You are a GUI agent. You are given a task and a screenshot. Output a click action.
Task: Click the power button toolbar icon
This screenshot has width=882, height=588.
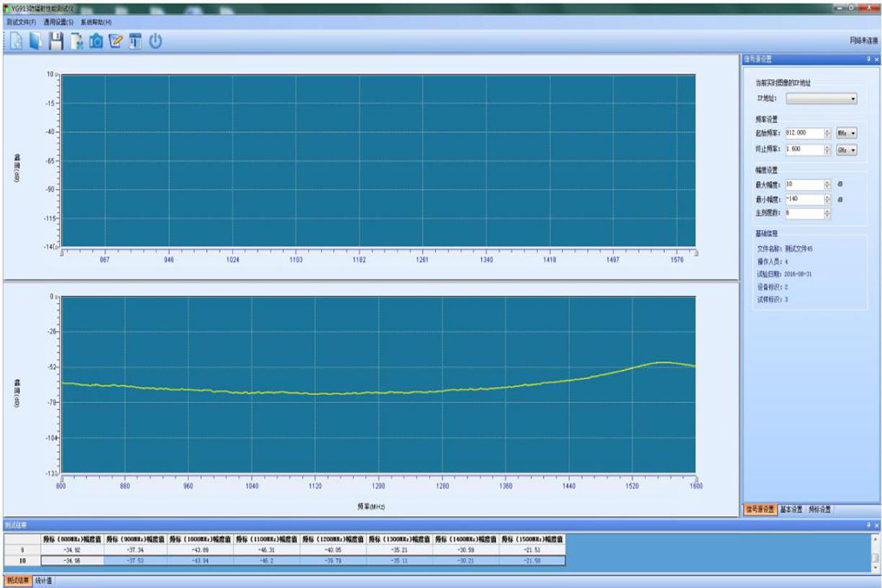coord(155,41)
